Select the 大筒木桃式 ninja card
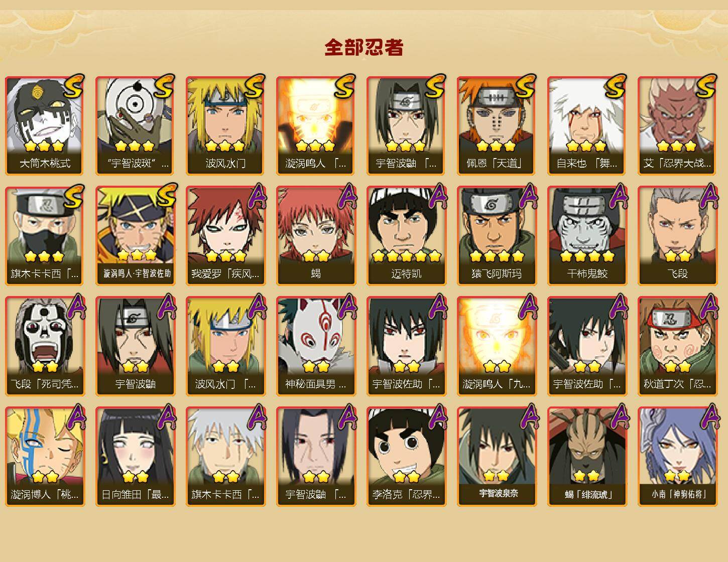728x562 pixels. click(45, 125)
